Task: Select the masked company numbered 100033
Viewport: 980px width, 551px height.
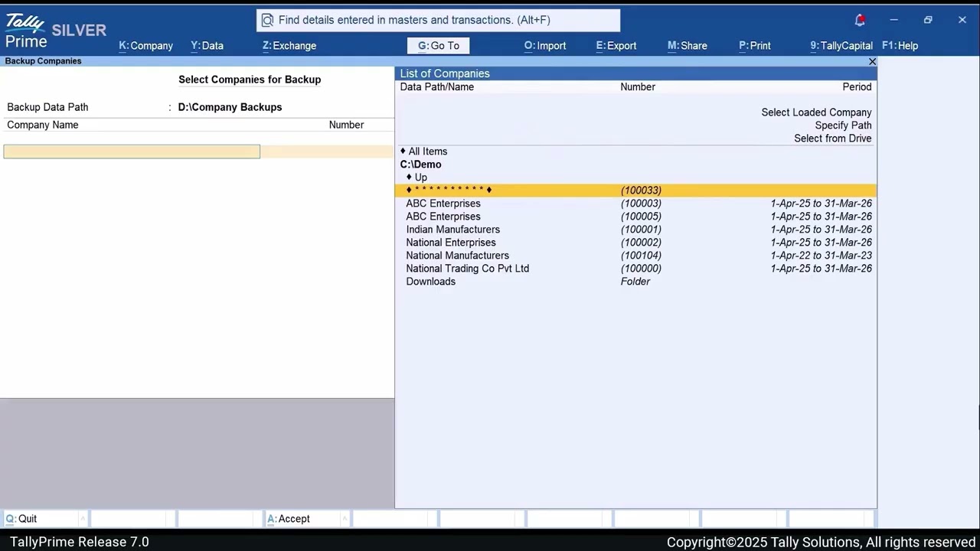Action: 635,191
